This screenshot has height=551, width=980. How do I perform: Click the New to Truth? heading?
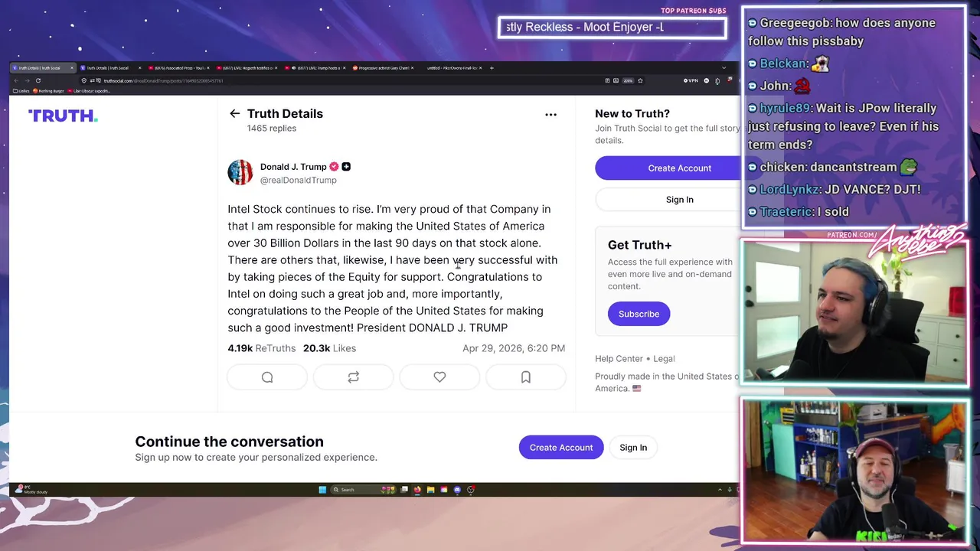(x=632, y=113)
